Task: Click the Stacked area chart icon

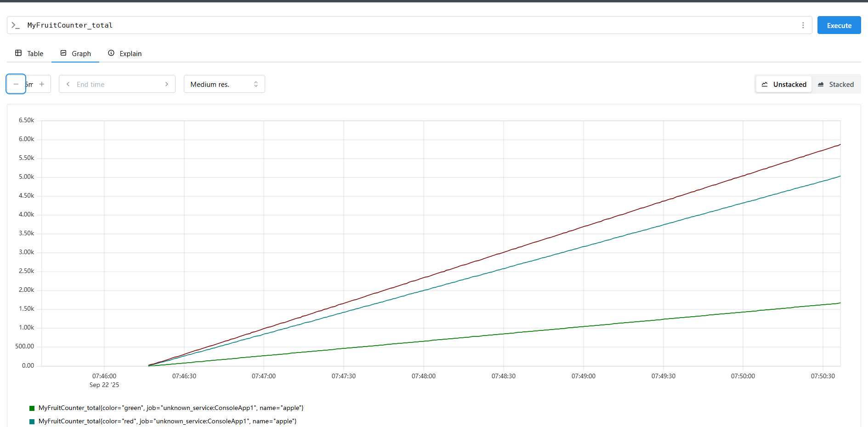Action: click(821, 84)
